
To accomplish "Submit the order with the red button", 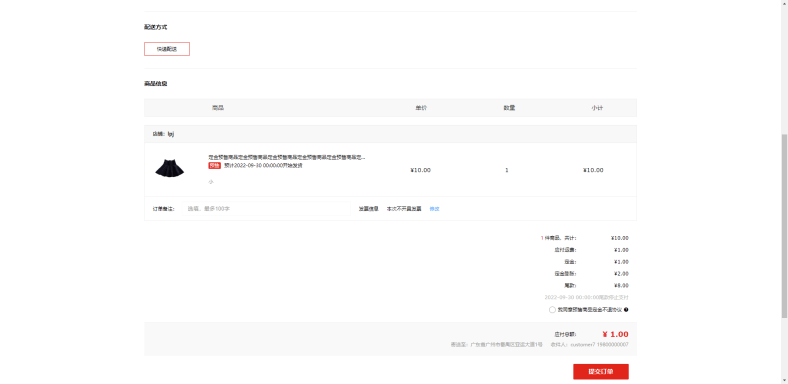I will click(x=601, y=371).
